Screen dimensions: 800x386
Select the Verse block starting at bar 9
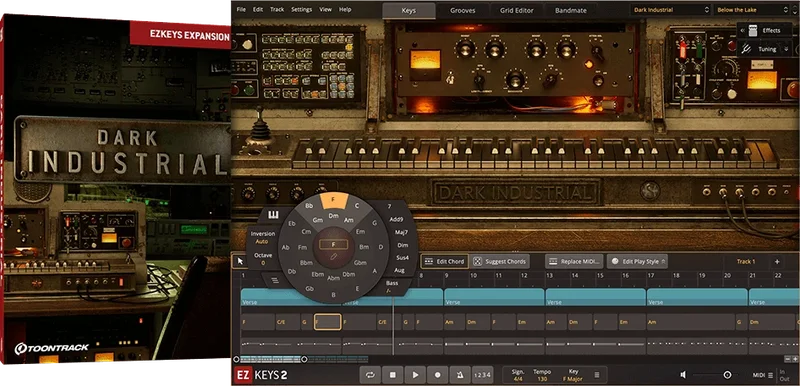coord(494,297)
